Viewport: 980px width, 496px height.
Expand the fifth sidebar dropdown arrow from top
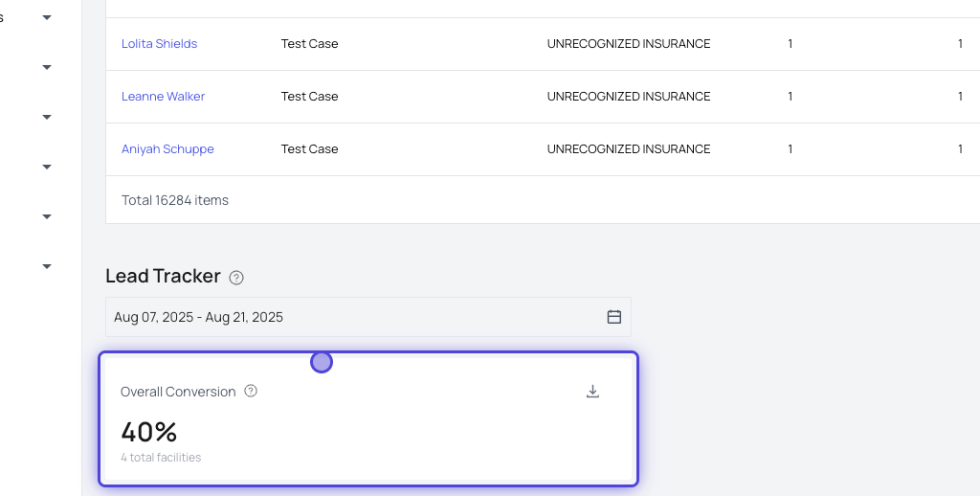tap(47, 216)
